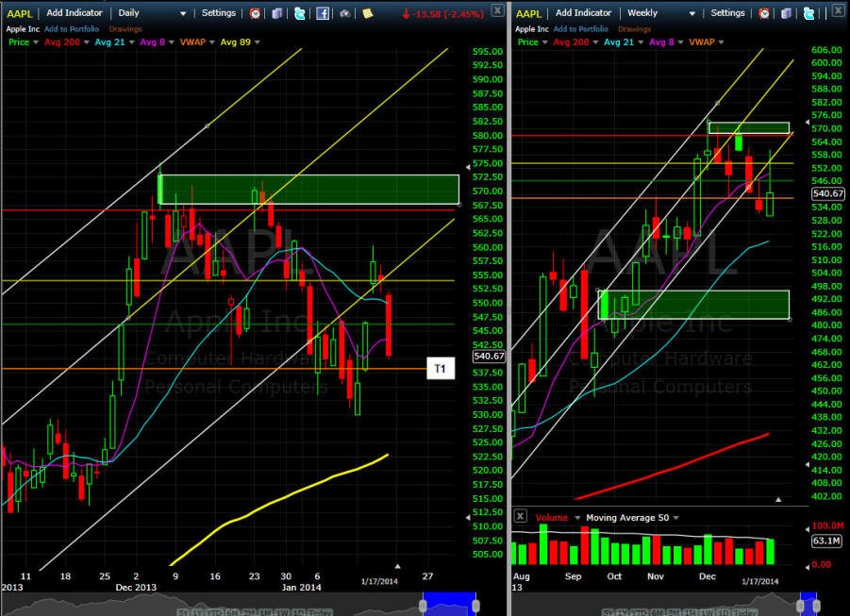Expand Avg 200 options arrow in Weekly chart
Viewport: 850px width, 616px height.
coord(596,42)
